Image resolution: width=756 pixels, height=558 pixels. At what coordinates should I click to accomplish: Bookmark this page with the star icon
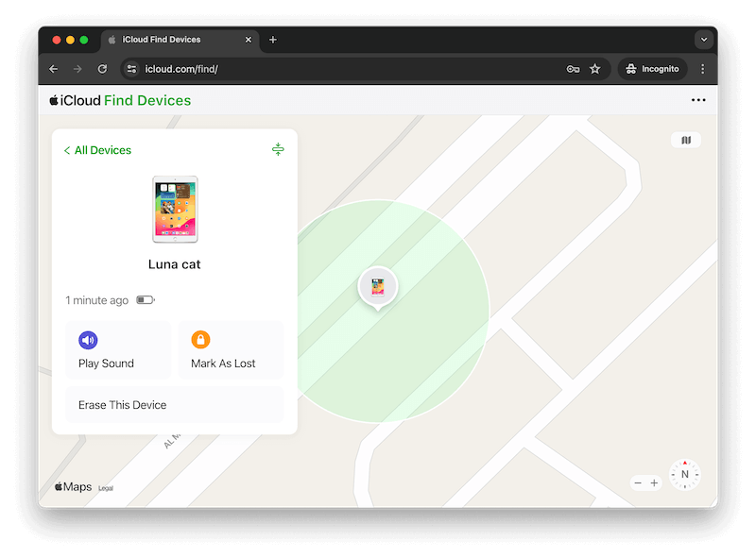click(595, 69)
